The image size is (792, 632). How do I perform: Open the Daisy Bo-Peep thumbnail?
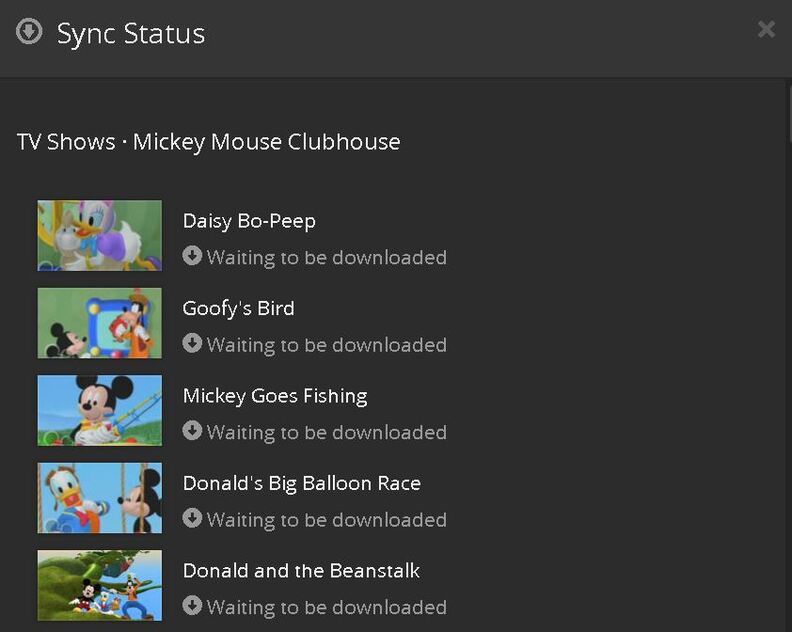pos(100,235)
